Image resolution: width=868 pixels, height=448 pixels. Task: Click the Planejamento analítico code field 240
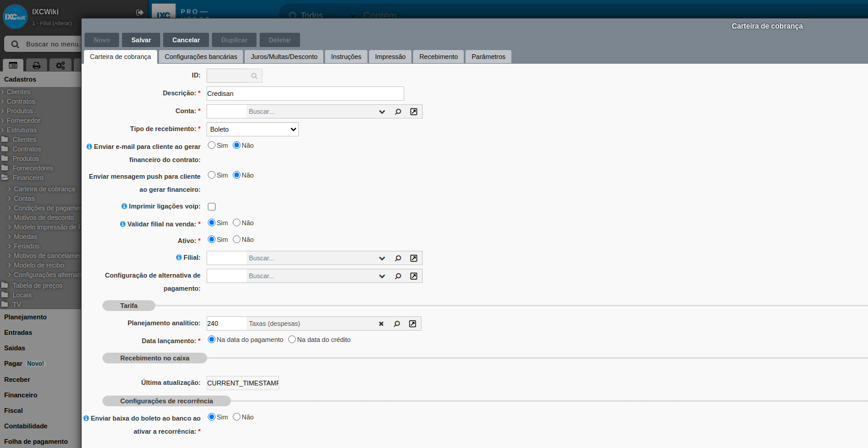[x=226, y=323]
